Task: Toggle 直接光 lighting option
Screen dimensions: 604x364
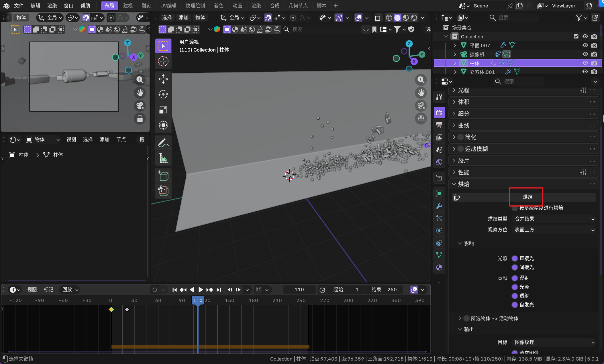Action: 515,258
